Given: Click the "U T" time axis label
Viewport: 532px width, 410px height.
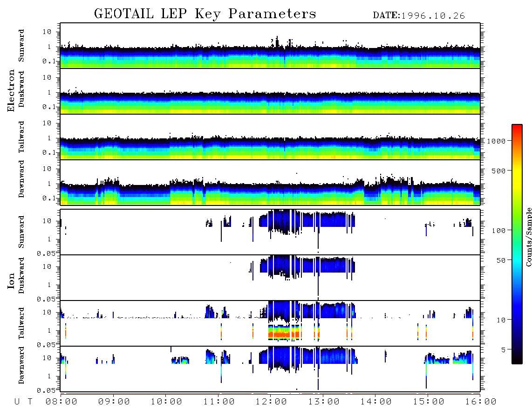Looking at the screenshot, I should coord(24,402).
